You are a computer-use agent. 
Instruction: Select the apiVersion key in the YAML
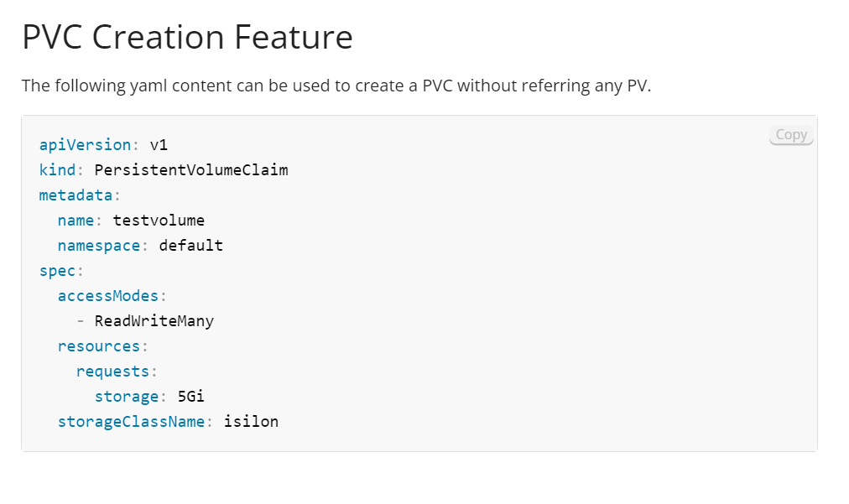tap(85, 144)
